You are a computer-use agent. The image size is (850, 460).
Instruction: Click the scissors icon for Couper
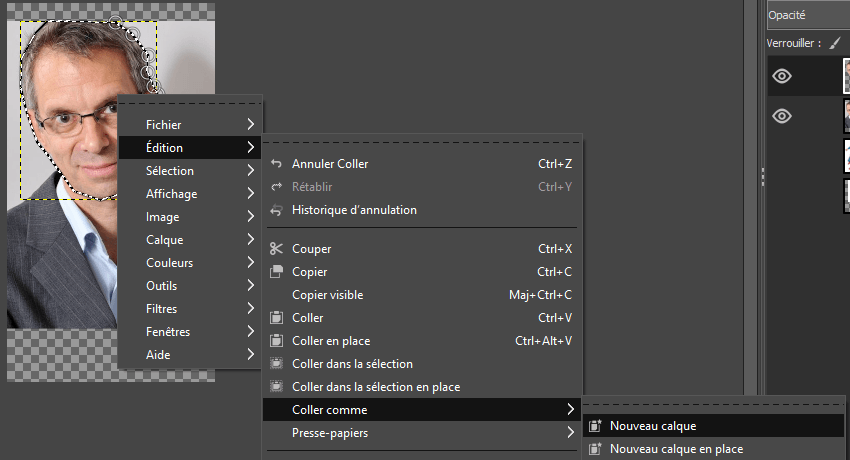point(276,249)
